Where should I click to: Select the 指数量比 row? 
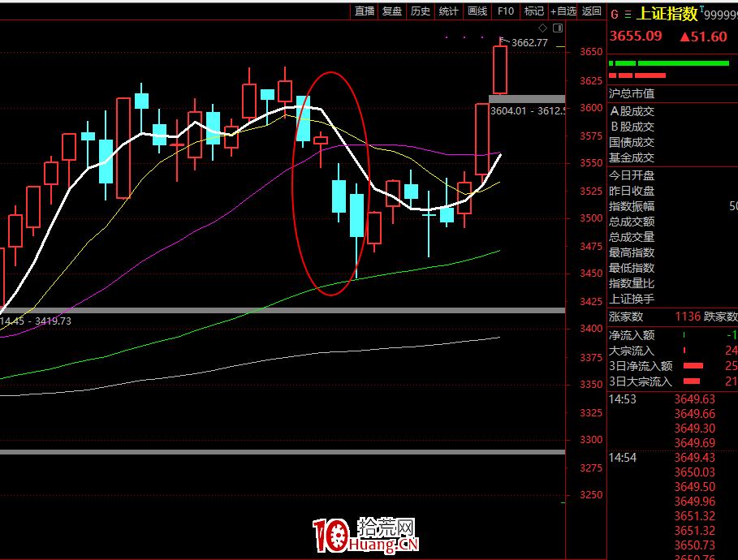coord(673,283)
